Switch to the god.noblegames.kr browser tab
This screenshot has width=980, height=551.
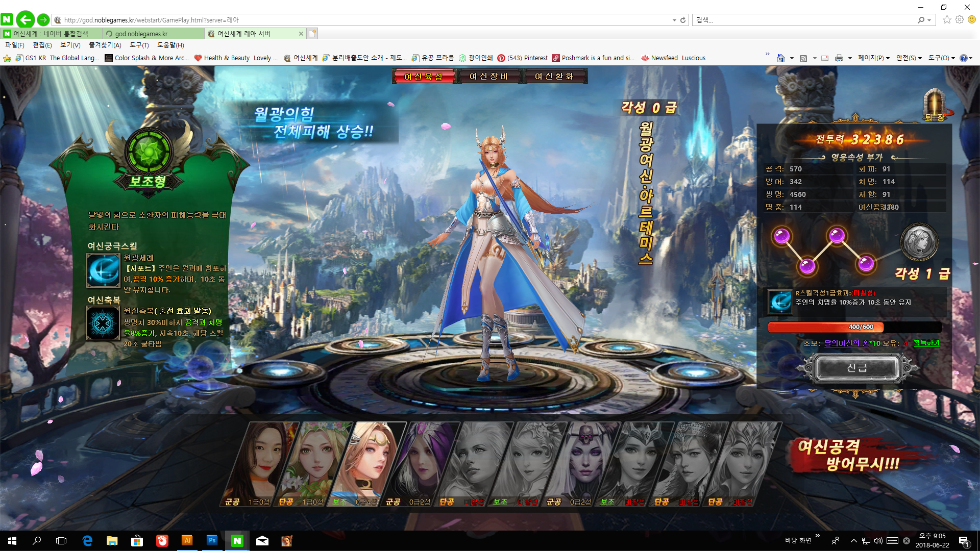154,34
